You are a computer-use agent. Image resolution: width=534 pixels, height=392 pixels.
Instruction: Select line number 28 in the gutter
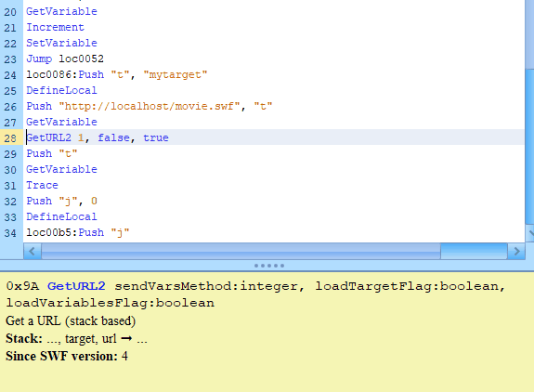click(10, 137)
